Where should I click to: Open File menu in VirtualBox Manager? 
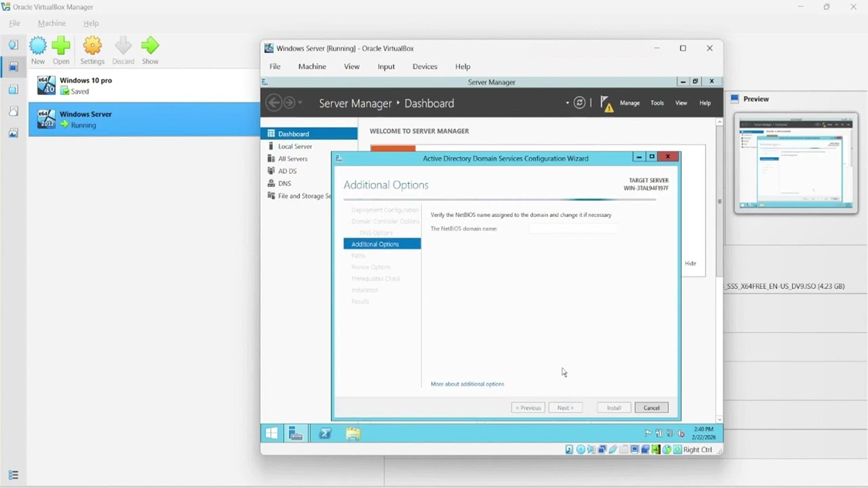coord(14,23)
